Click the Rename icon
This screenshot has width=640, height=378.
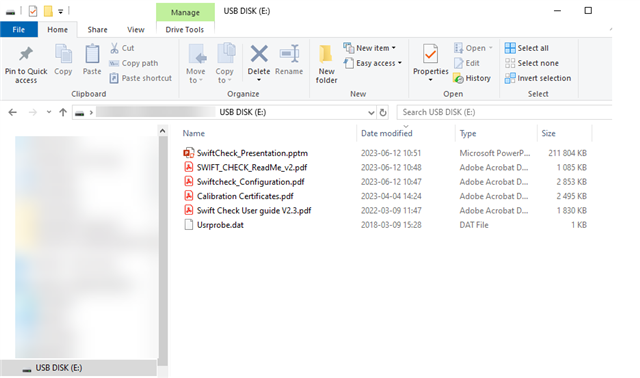(289, 54)
